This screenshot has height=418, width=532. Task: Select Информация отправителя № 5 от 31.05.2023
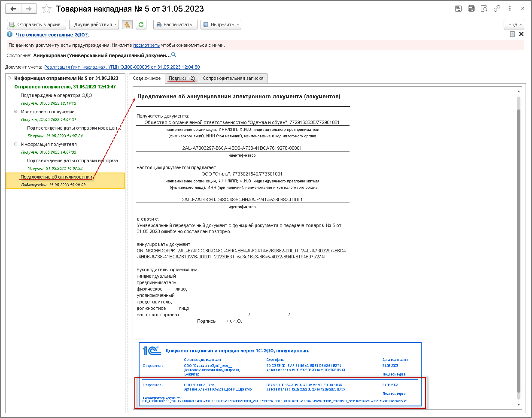click(x=66, y=78)
